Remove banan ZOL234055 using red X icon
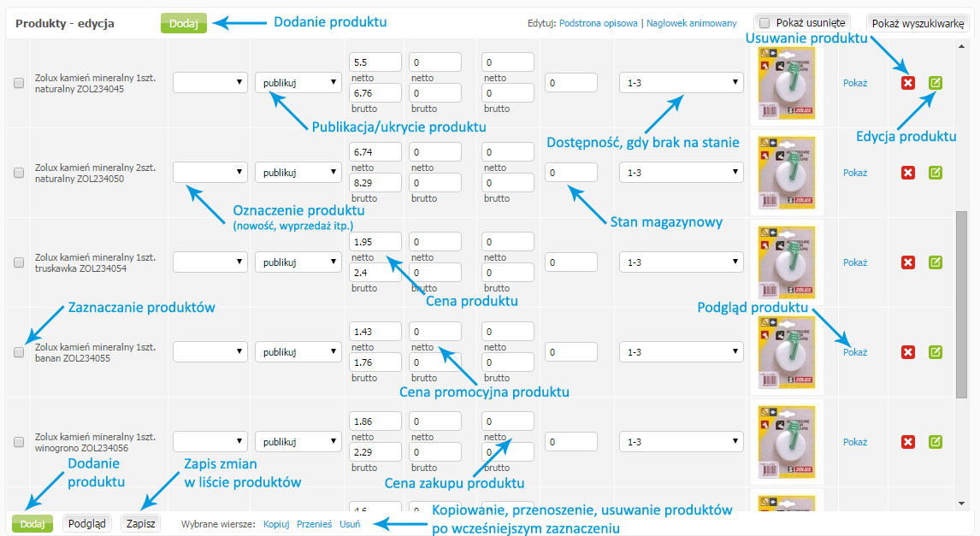 (907, 352)
